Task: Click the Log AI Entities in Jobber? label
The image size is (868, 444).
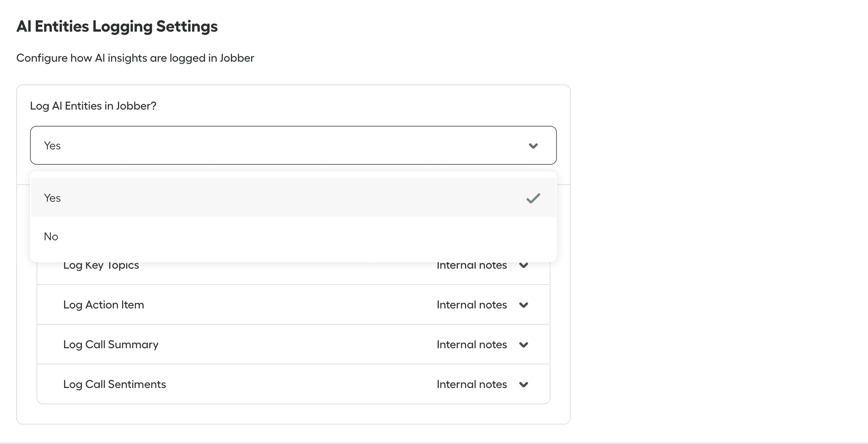Action: (x=93, y=106)
